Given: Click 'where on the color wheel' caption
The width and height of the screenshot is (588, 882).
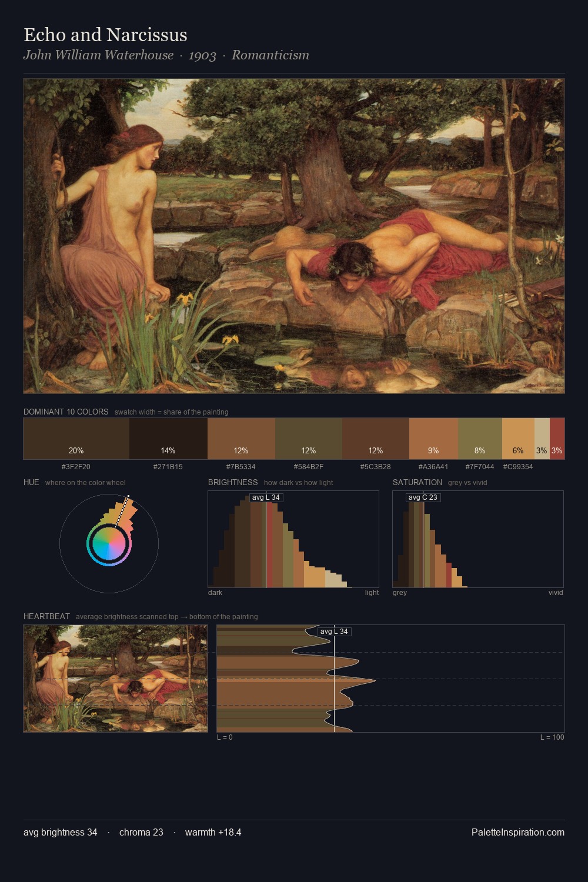Looking at the screenshot, I should (x=85, y=483).
